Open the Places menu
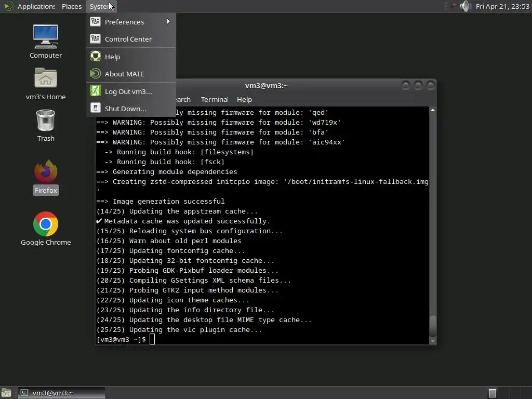Image resolution: width=532 pixels, height=399 pixels. tap(72, 6)
